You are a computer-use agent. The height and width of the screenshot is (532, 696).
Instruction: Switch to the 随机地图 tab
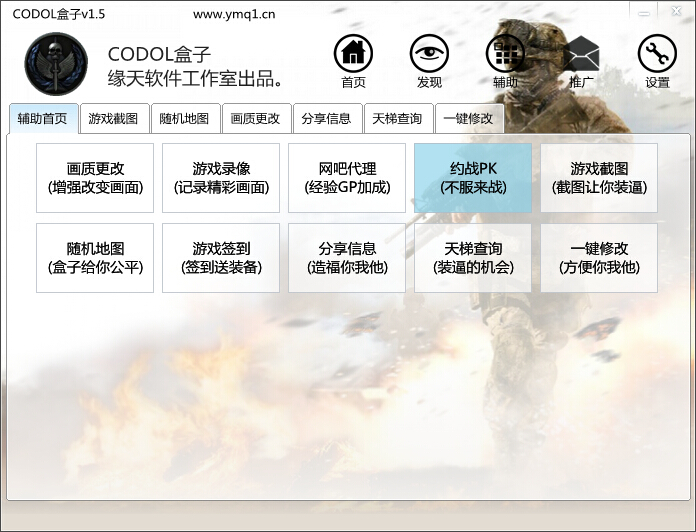point(185,119)
